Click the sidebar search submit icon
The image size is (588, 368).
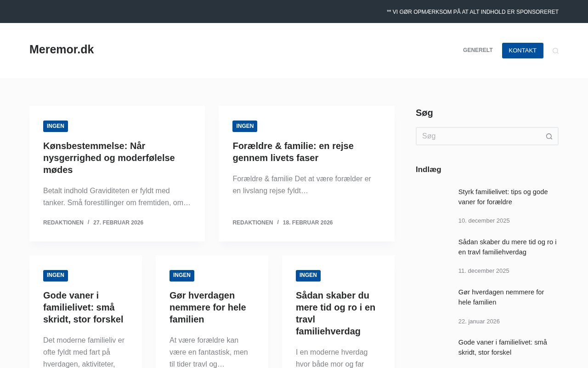(549, 137)
